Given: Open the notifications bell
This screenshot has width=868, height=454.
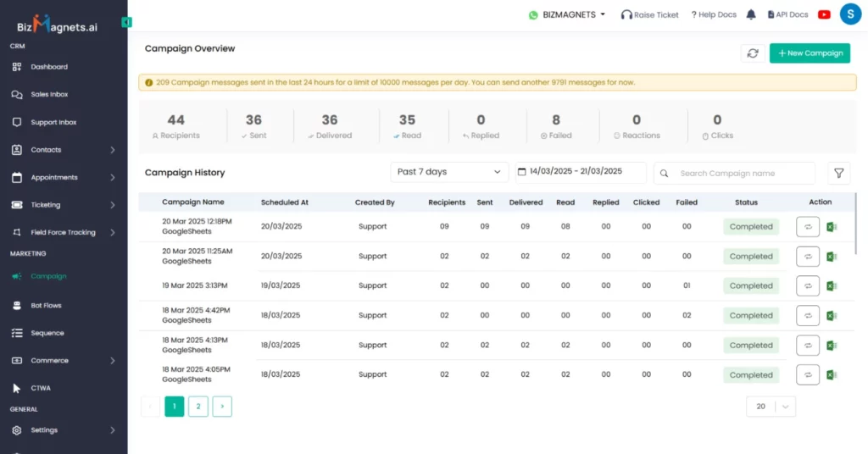Looking at the screenshot, I should tap(751, 14).
